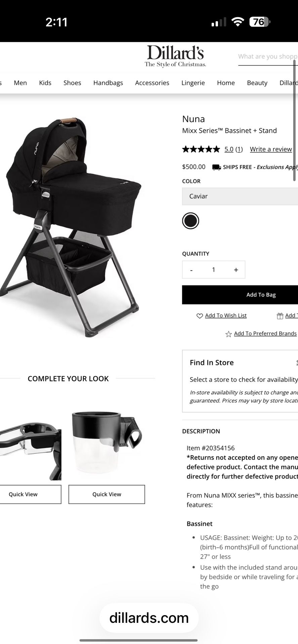Decrease quantity with the minus button
This screenshot has width=298, height=644.
click(191, 270)
